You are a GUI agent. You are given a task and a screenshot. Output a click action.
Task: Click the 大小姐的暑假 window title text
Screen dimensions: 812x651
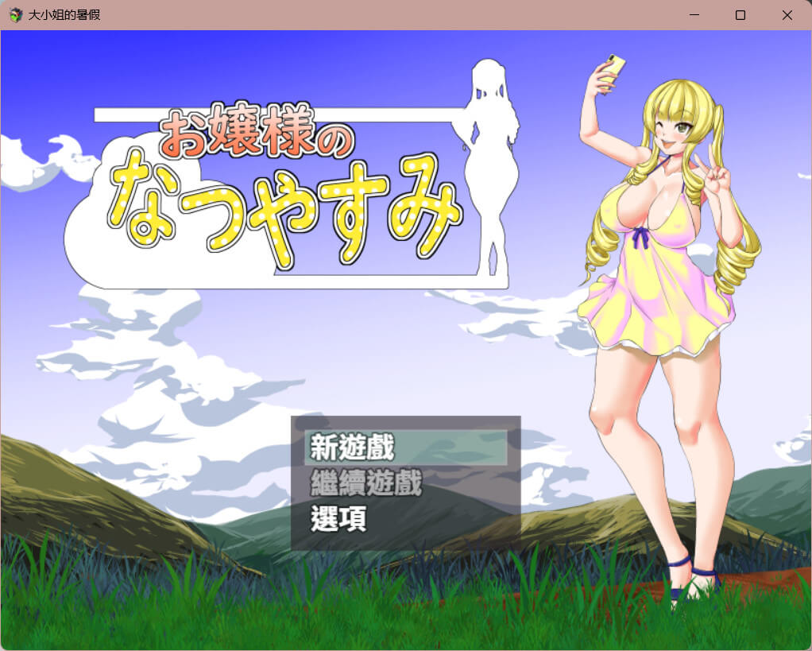(64, 15)
